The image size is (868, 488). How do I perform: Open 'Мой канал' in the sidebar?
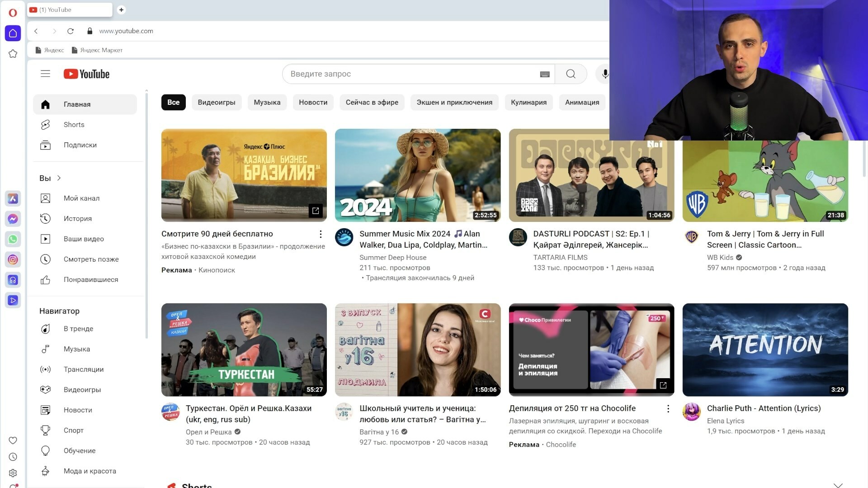click(x=85, y=198)
